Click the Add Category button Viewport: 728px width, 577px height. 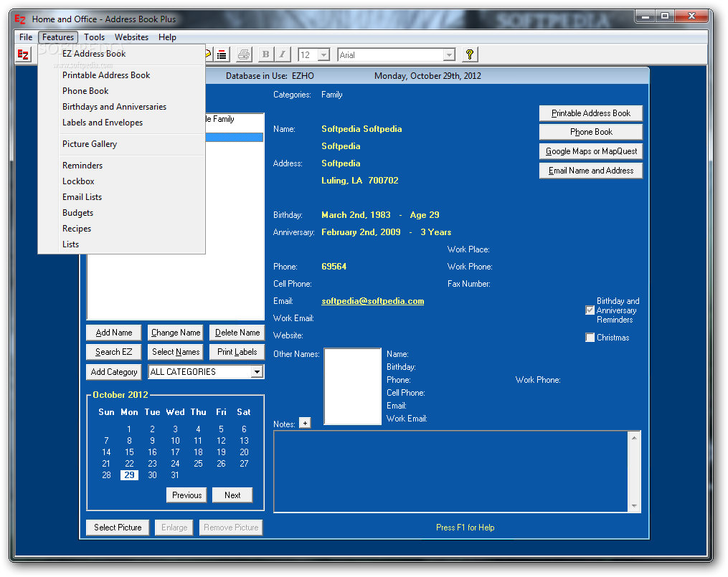pyautogui.click(x=114, y=372)
